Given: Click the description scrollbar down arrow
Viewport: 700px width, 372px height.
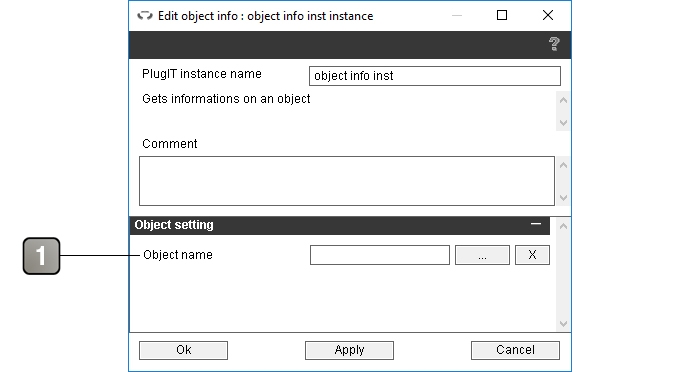Looking at the screenshot, I should click(563, 122).
